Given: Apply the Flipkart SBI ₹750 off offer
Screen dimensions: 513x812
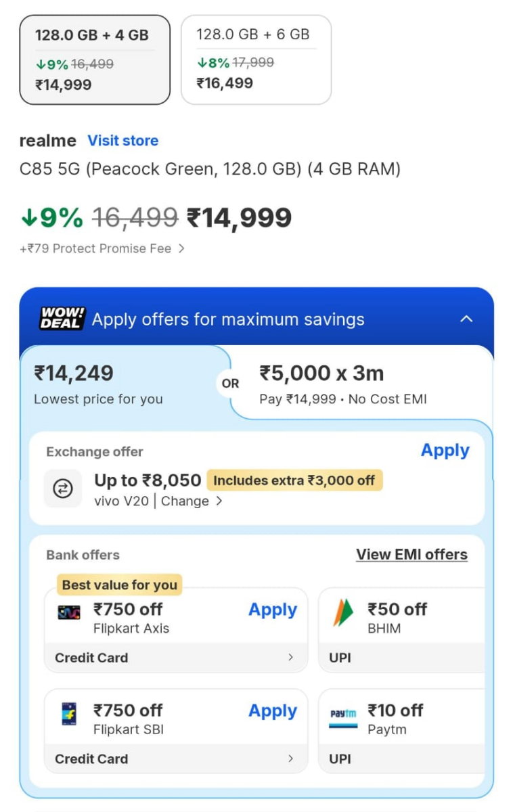Looking at the screenshot, I should pos(273,711).
